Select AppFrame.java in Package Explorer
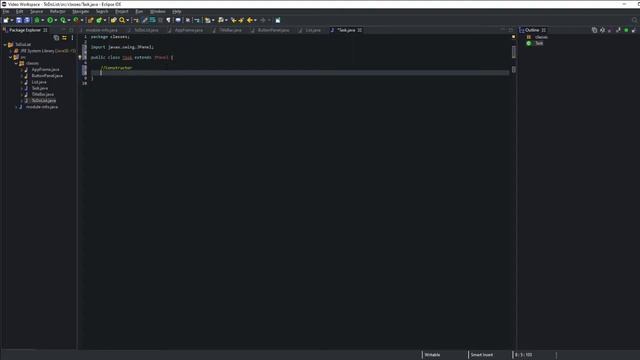The image size is (640, 360). pyautogui.click(x=45, y=70)
